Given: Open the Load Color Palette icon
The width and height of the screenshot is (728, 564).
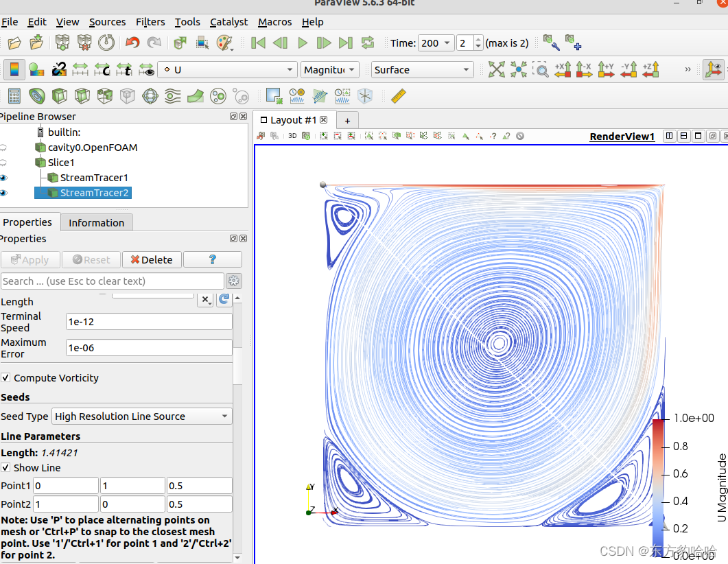Looking at the screenshot, I should pos(225,43).
